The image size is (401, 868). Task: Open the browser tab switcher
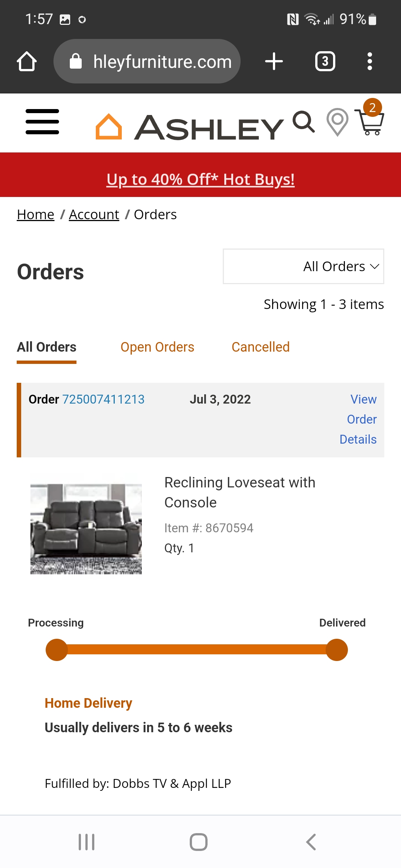[325, 61]
